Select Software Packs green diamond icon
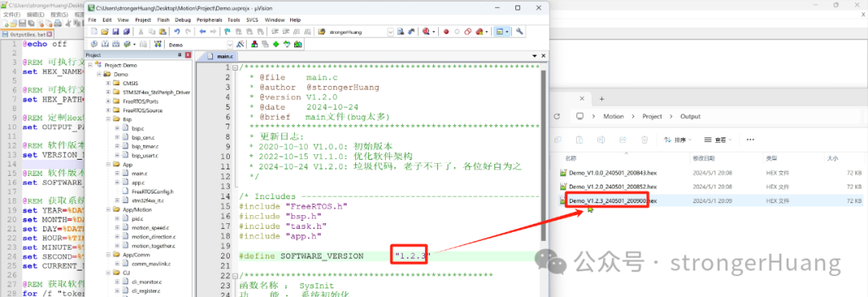This screenshot has height=297, width=868. click(x=276, y=44)
